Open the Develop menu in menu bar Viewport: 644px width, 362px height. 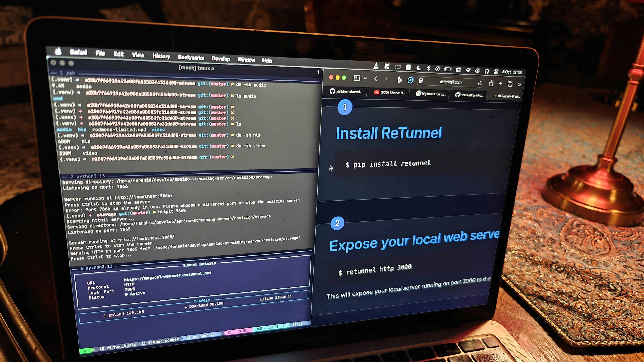pyautogui.click(x=221, y=59)
